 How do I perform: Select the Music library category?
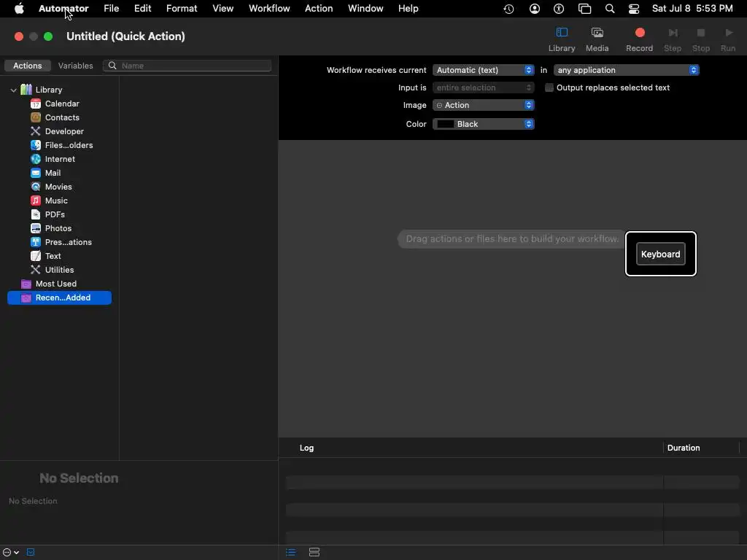tap(49, 200)
